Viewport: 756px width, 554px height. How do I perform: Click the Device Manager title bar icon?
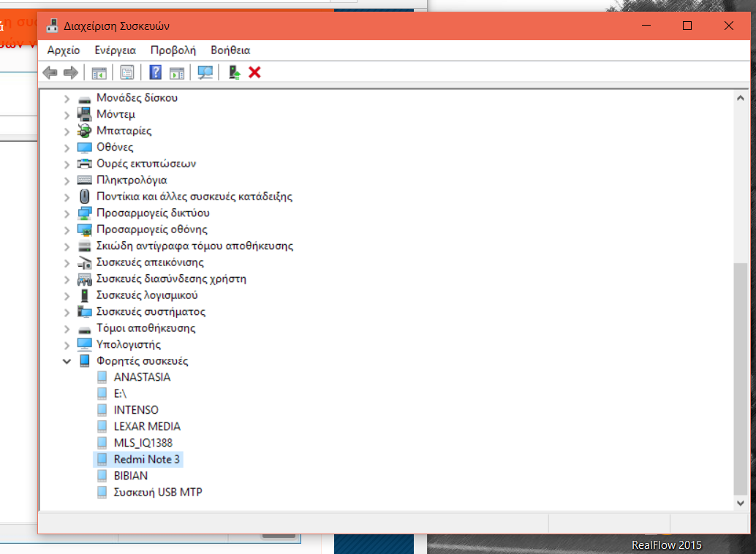point(52,26)
